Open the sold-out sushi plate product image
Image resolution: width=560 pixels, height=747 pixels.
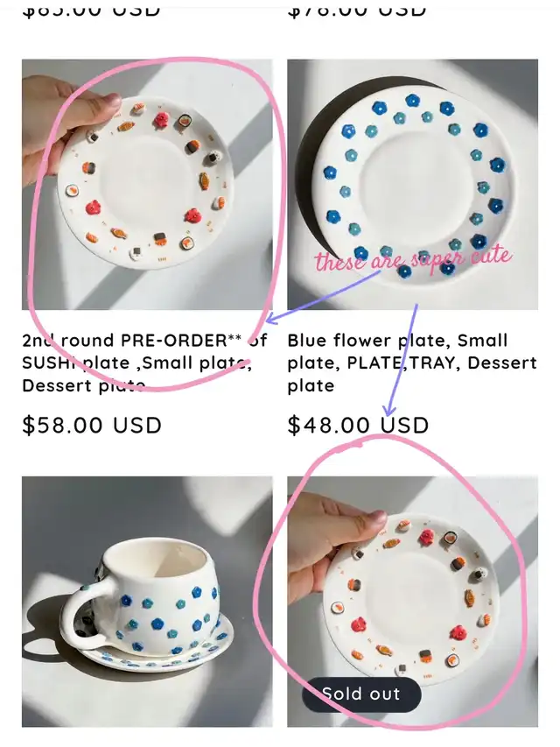pos(412,602)
